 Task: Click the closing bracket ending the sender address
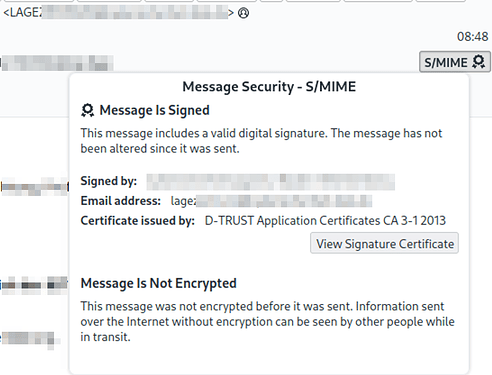coord(231,13)
